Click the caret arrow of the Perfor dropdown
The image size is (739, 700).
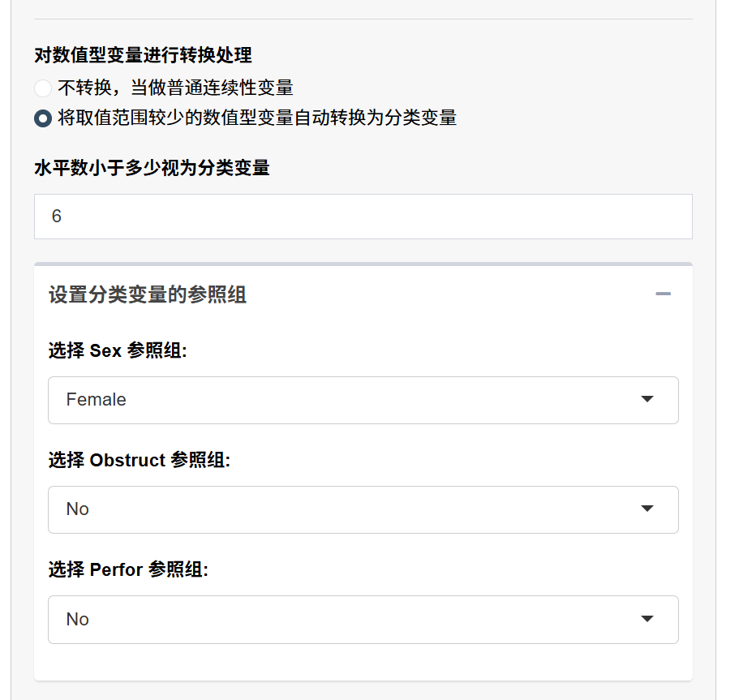[647, 618]
